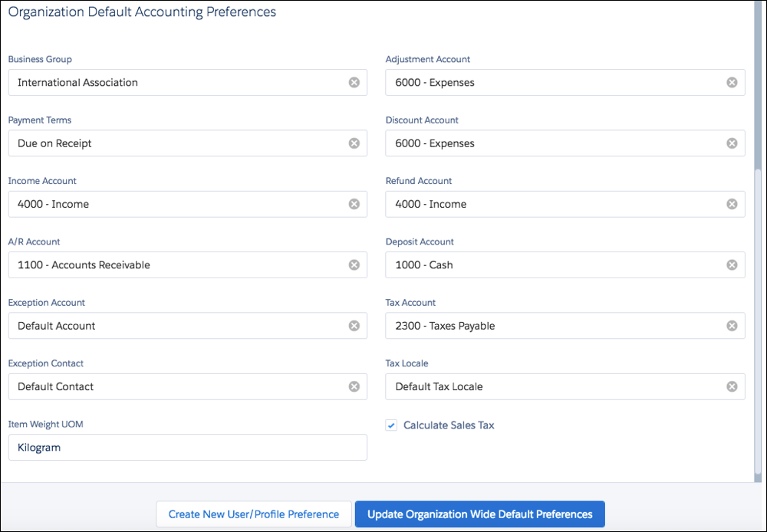This screenshot has height=532, width=767.
Task: Clear the Tax Locale field value
Action: (x=732, y=387)
